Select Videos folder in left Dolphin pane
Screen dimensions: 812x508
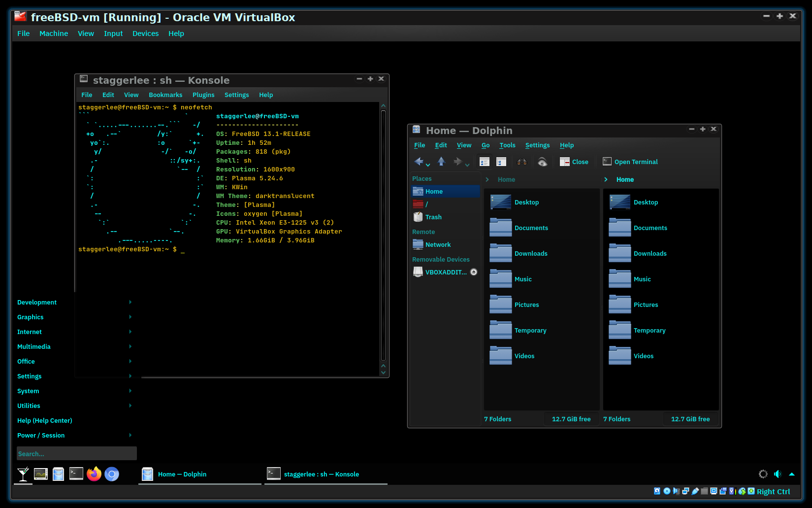[512, 356]
